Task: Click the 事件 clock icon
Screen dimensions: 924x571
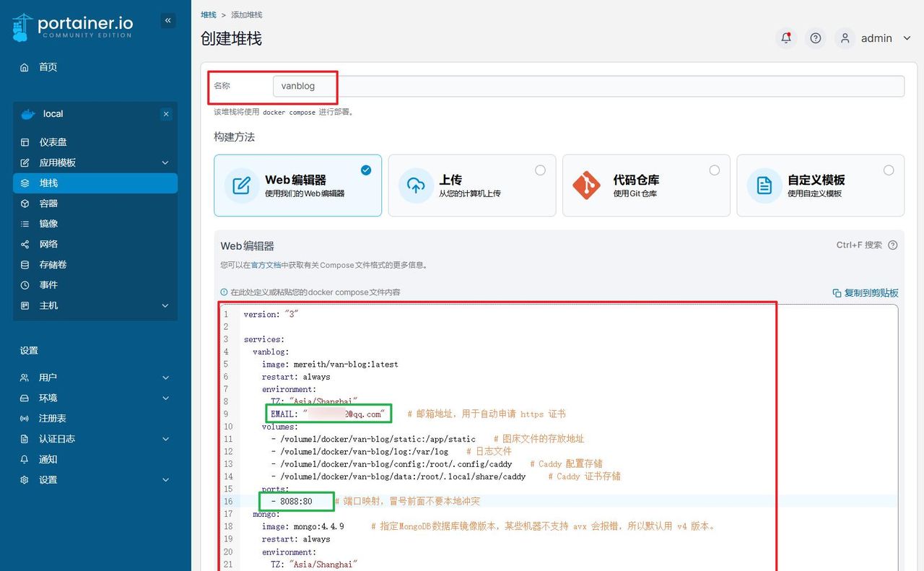Action: (25, 285)
